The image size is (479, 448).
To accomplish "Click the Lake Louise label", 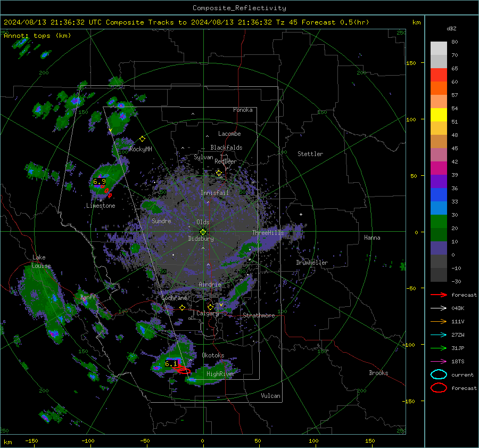I will (x=41, y=262).
